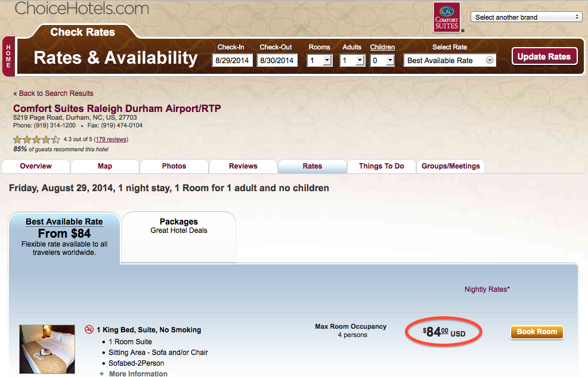Click the 4.3 out of 5 rating text

pyautogui.click(x=78, y=139)
